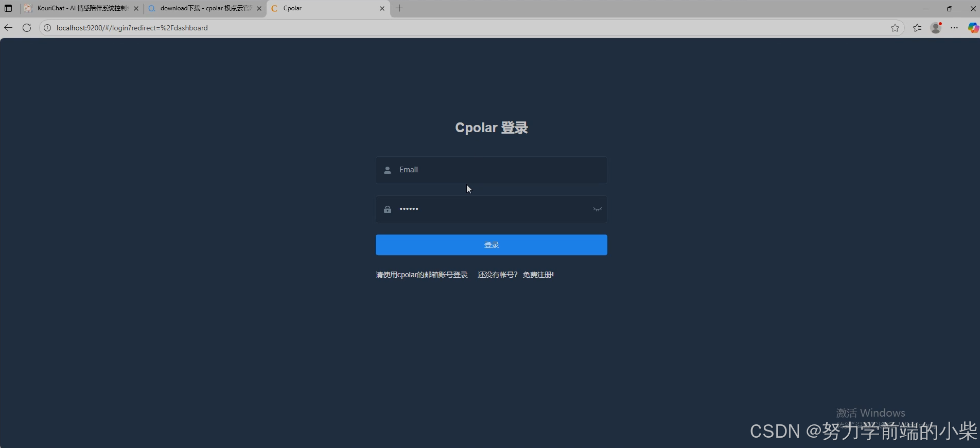Click the address bar URL
This screenshot has width=980, height=448.
[132, 28]
